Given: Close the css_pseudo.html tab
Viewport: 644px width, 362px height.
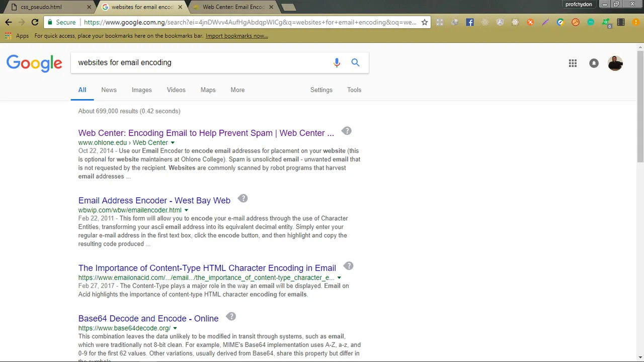Looking at the screenshot, I should point(89,7).
